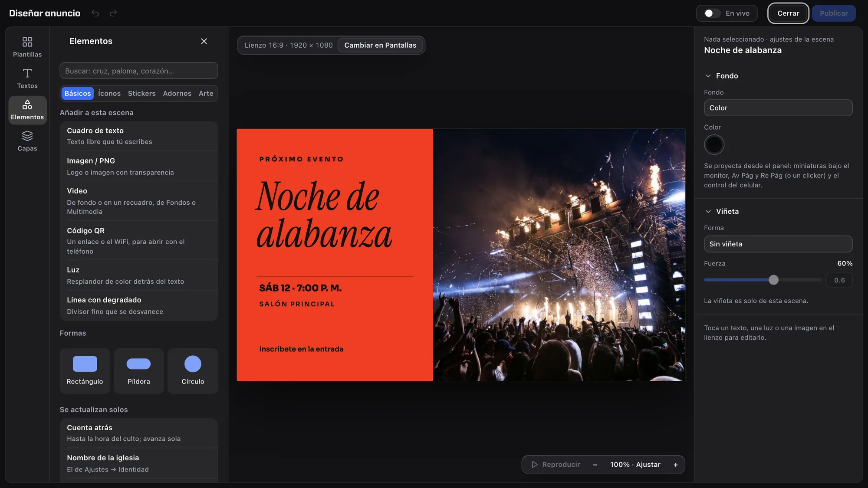Open the Textos sidebar panel
Screen dimensions: 868x488
click(27, 78)
